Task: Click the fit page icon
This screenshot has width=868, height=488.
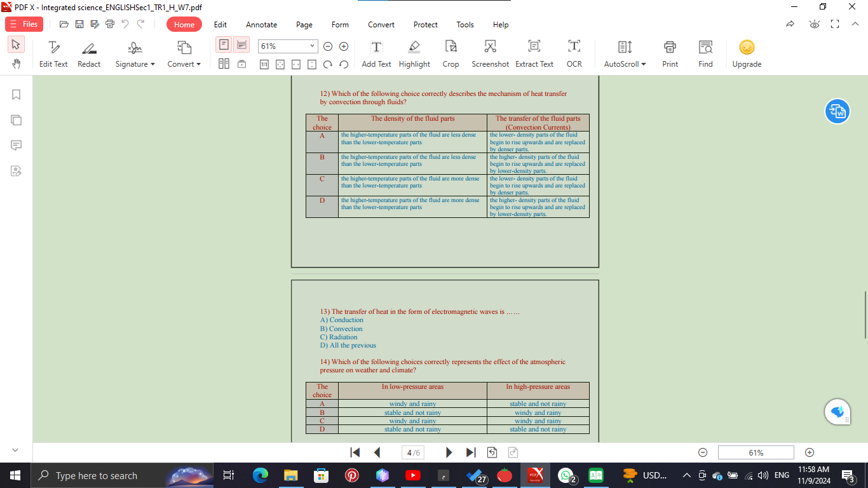Action: pos(280,64)
